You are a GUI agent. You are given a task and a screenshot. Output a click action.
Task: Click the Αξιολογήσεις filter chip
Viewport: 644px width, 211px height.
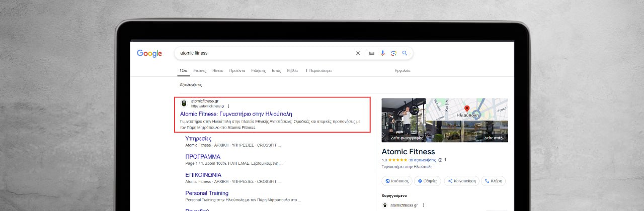pos(191,85)
